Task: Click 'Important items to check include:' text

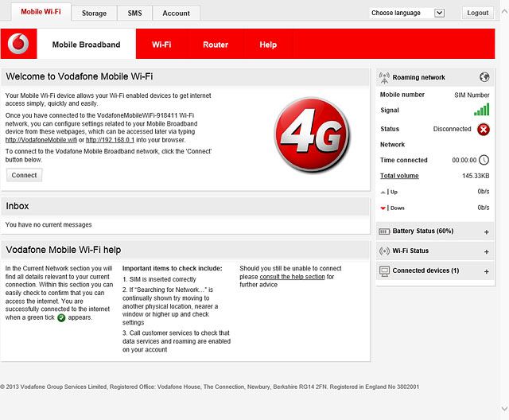Action: coord(173,268)
